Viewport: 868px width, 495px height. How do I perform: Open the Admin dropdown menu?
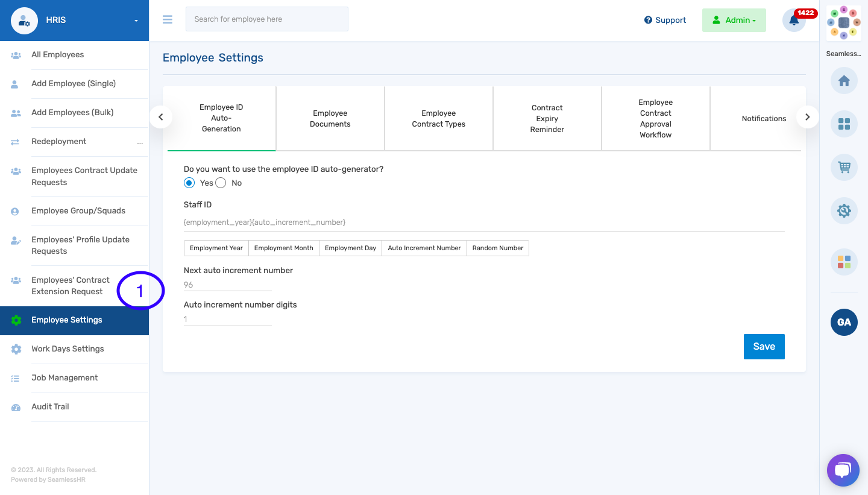[734, 20]
